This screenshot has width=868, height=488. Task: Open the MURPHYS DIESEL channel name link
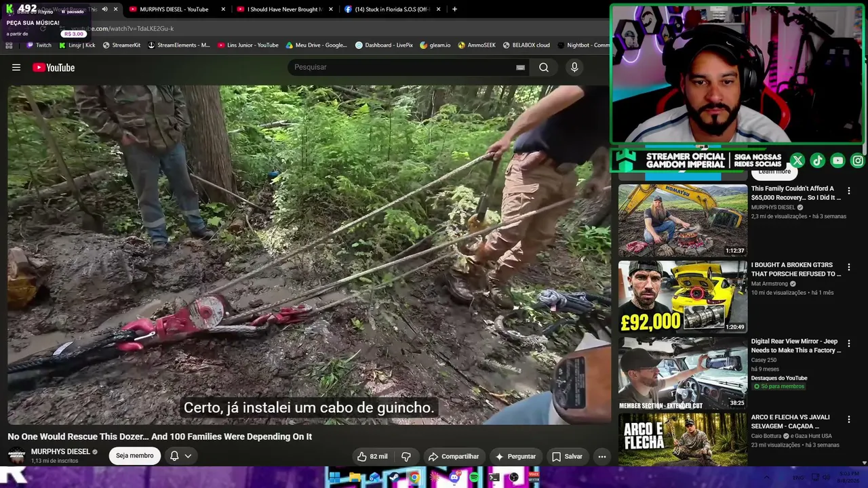pos(60,451)
